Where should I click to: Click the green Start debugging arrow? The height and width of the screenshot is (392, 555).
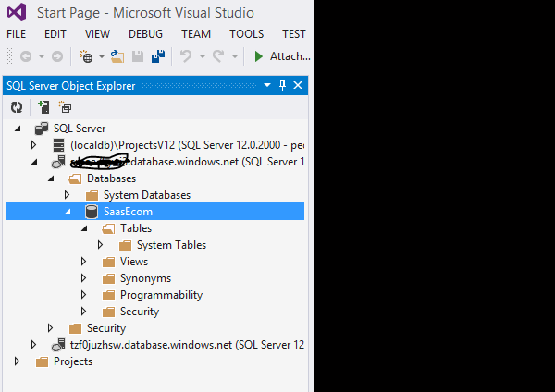(258, 56)
